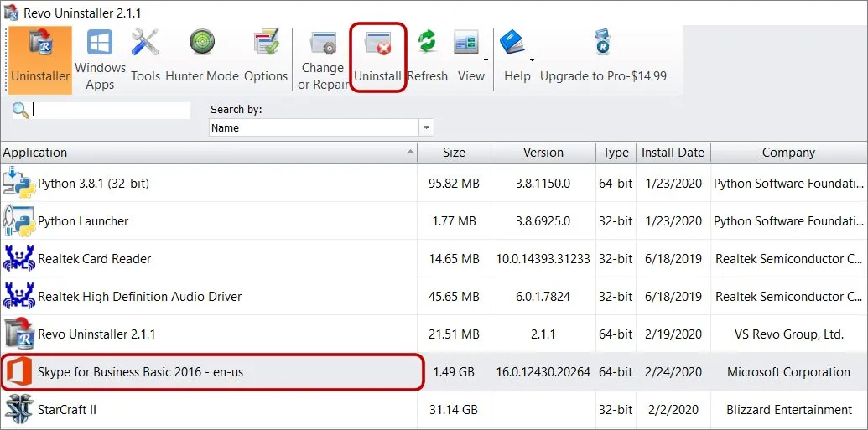Click the View toolbar icon
868x430 pixels.
[x=466, y=43]
